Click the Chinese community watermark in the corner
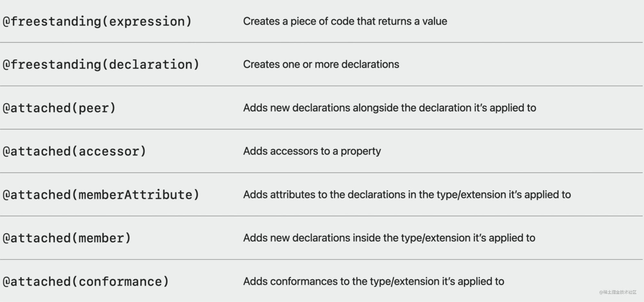Viewport: 644px width, 302px height. 618,292
